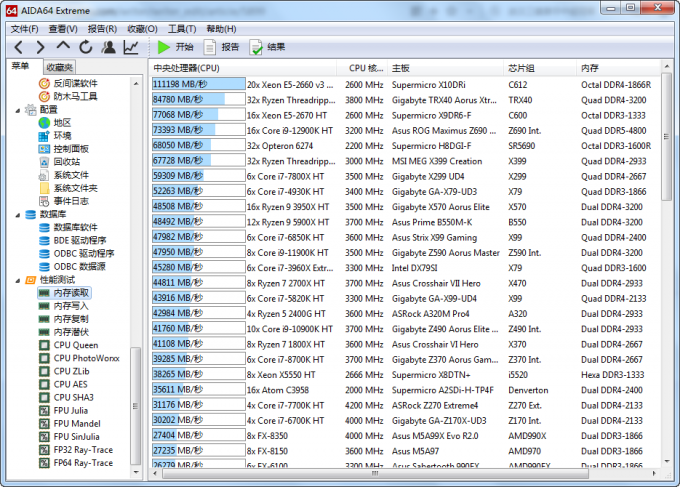The height and width of the screenshot is (487, 680).
Task: Start the benchmark with the 开始 button
Action: pos(175,47)
